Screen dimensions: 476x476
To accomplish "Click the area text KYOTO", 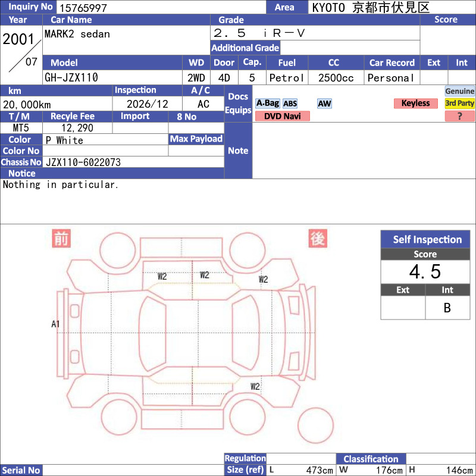I will pos(328,8).
